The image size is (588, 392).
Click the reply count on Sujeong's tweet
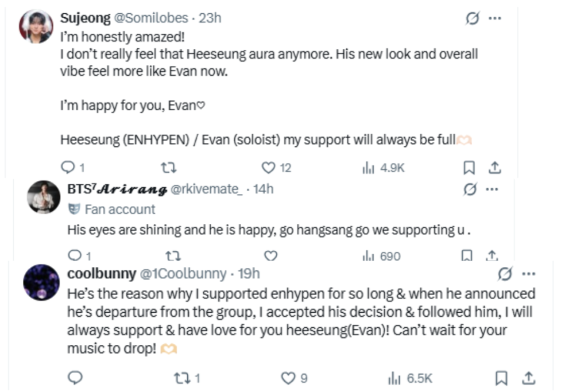[x=76, y=166]
